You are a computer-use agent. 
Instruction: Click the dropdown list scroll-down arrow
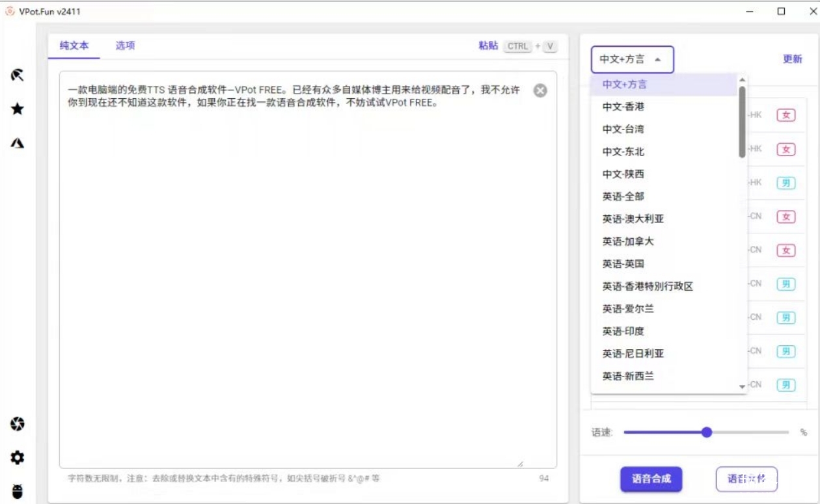coord(742,387)
